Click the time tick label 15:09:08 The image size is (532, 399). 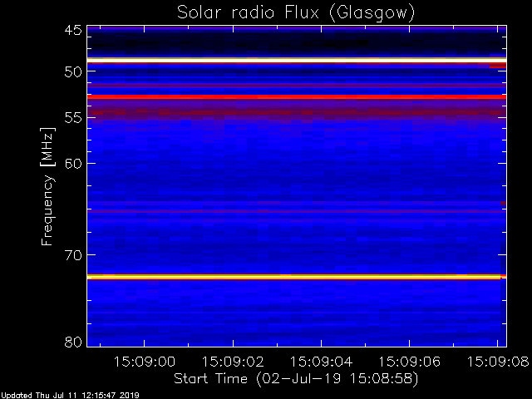[498, 362]
